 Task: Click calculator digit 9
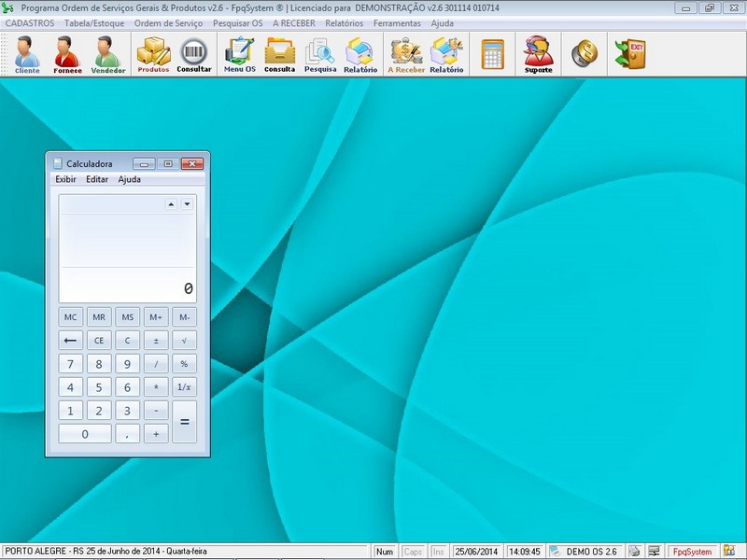coord(128,364)
